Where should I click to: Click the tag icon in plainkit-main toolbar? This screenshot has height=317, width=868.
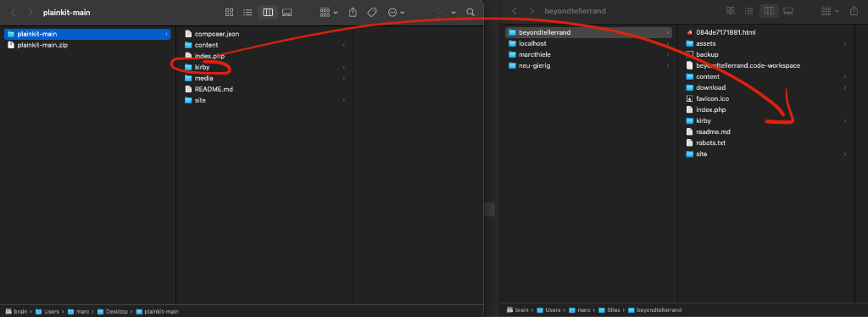tap(372, 12)
